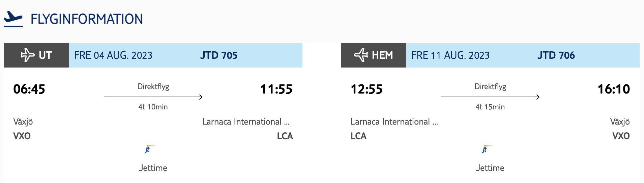
Task: Click the outbound Direktflyg arrow line
Action: (153, 97)
